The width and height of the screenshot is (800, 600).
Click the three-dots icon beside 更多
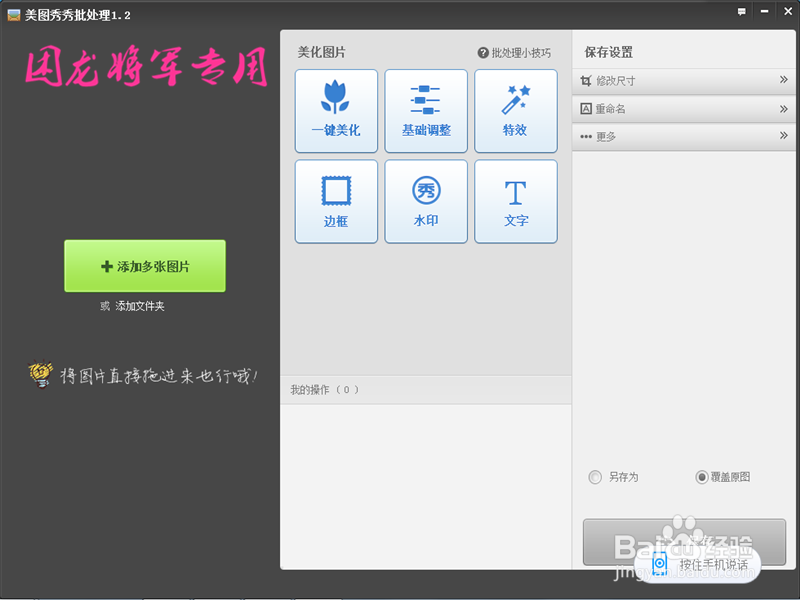coord(586,137)
